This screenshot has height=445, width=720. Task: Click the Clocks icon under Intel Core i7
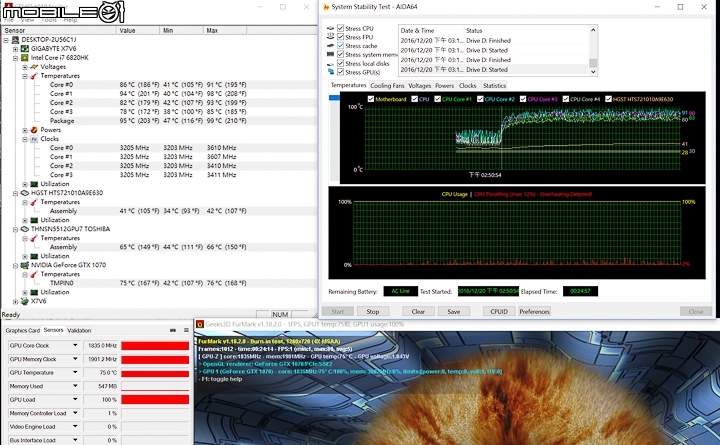coord(34,139)
